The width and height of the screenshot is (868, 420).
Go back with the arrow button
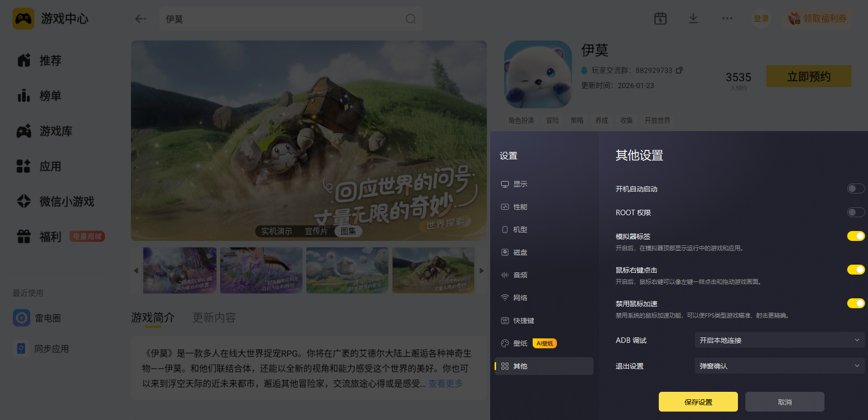(x=140, y=19)
